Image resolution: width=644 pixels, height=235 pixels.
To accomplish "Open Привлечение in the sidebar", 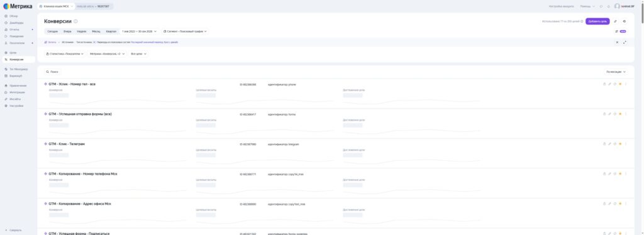I will (18, 85).
